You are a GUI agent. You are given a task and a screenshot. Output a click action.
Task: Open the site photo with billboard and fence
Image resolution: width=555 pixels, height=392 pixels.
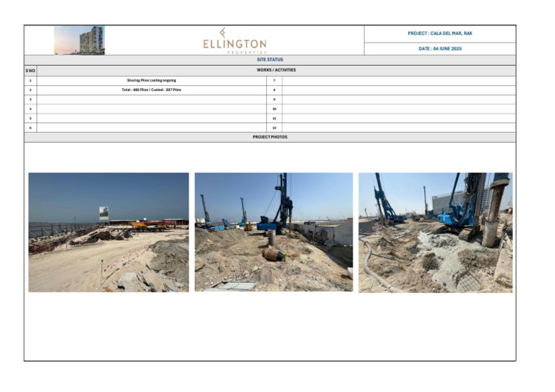pos(108,232)
